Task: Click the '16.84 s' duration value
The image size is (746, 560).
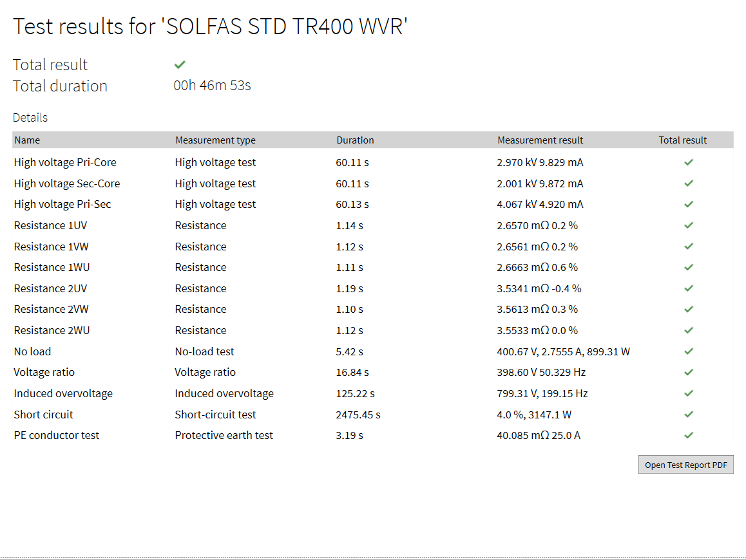Action: [x=352, y=372]
